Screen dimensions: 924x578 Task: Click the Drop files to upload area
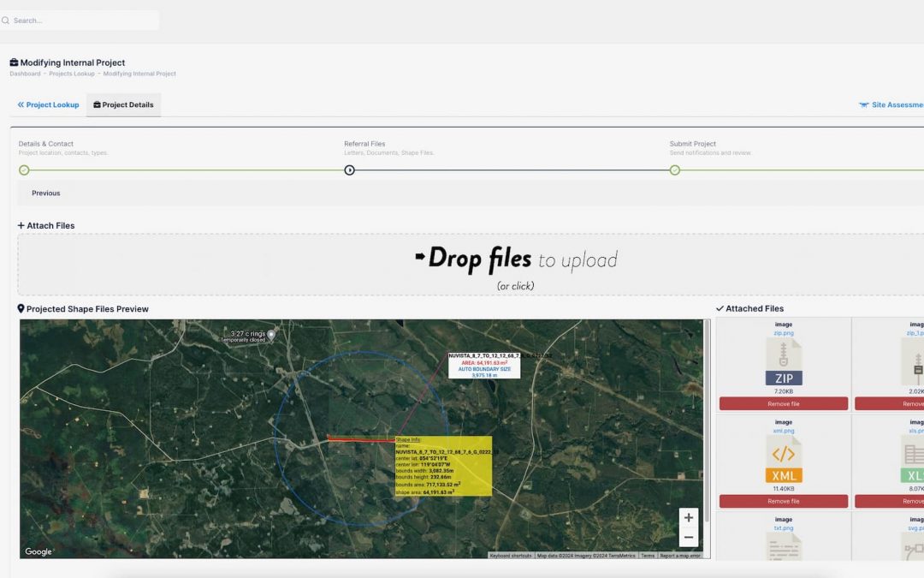pos(515,265)
